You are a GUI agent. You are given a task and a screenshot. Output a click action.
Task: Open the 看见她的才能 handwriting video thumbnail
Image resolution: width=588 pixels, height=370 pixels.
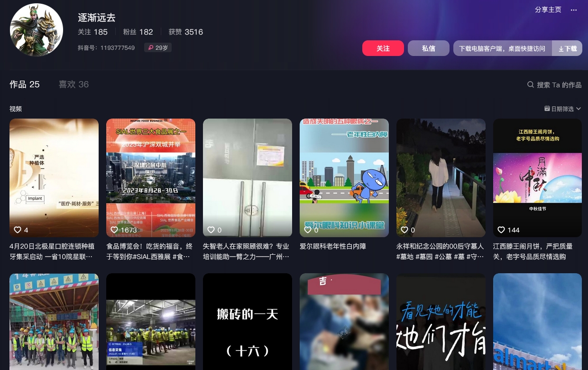click(441, 322)
